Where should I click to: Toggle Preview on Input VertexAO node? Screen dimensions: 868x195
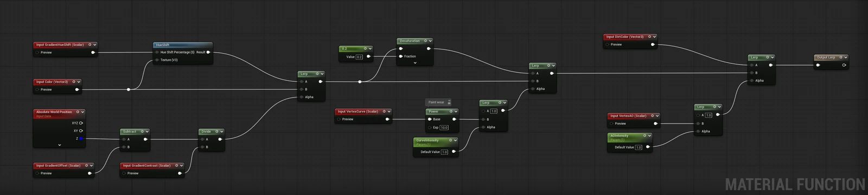tap(611, 123)
